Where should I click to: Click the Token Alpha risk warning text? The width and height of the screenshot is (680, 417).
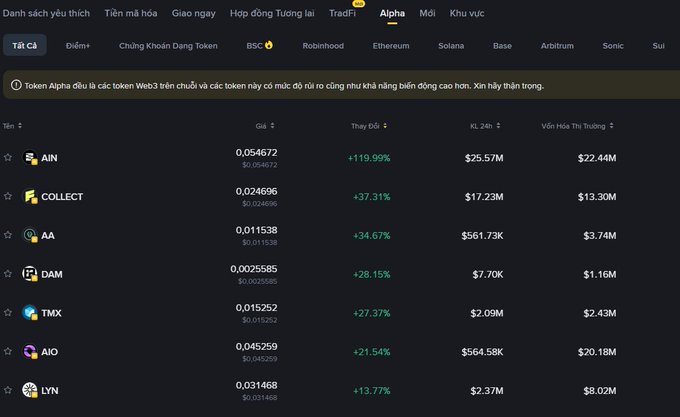click(284, 86)
